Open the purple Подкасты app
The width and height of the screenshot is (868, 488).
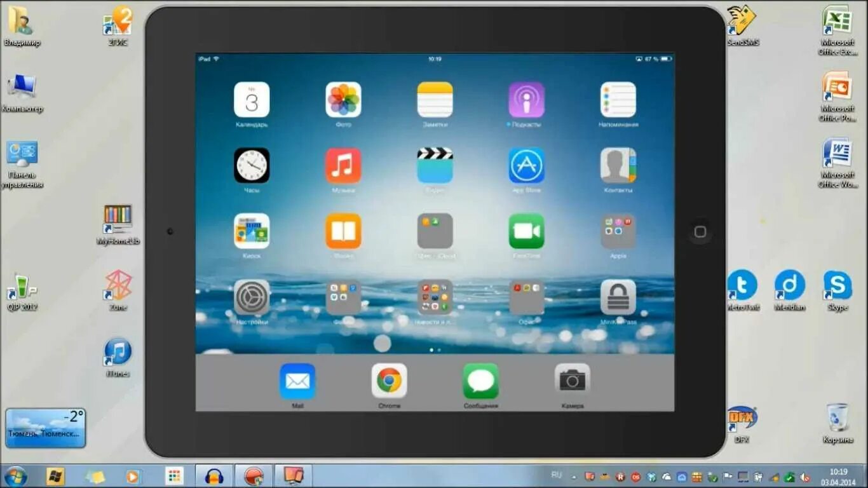[526, 100]
